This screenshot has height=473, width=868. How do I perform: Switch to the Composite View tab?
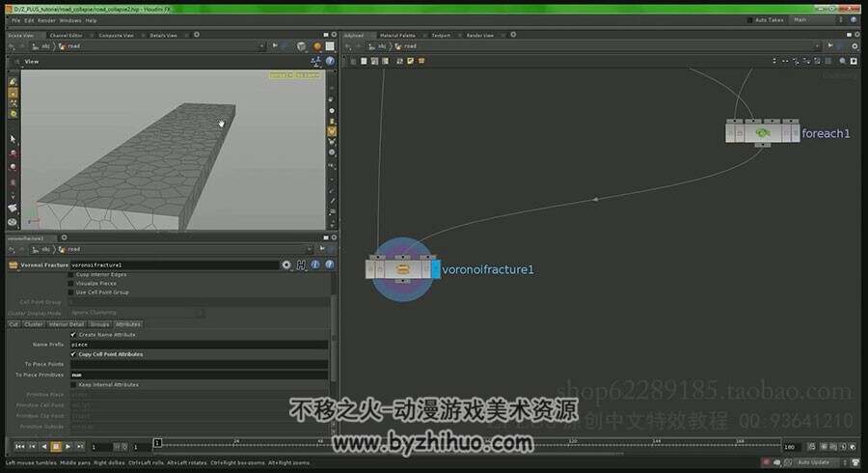pos(116,35)
